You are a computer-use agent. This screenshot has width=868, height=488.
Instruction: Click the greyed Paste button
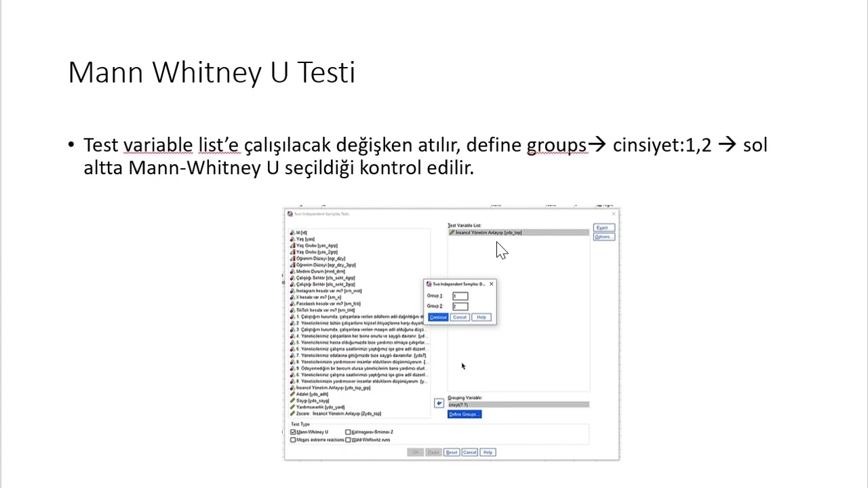click(433, 452)
